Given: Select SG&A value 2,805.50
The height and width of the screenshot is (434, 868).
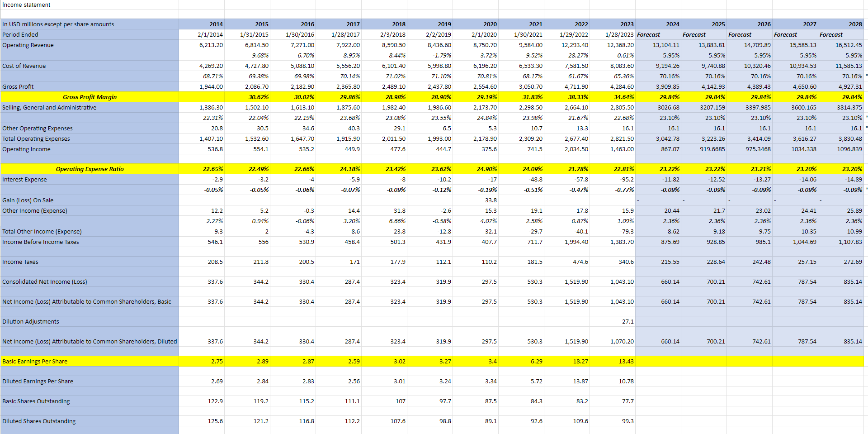Looking at the screenshot, I should (613, 108).
